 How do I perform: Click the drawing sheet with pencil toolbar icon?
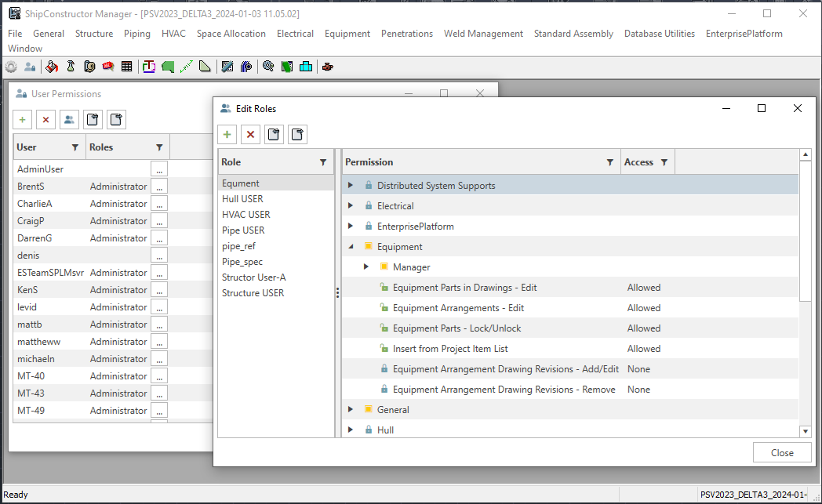point(227,67)
